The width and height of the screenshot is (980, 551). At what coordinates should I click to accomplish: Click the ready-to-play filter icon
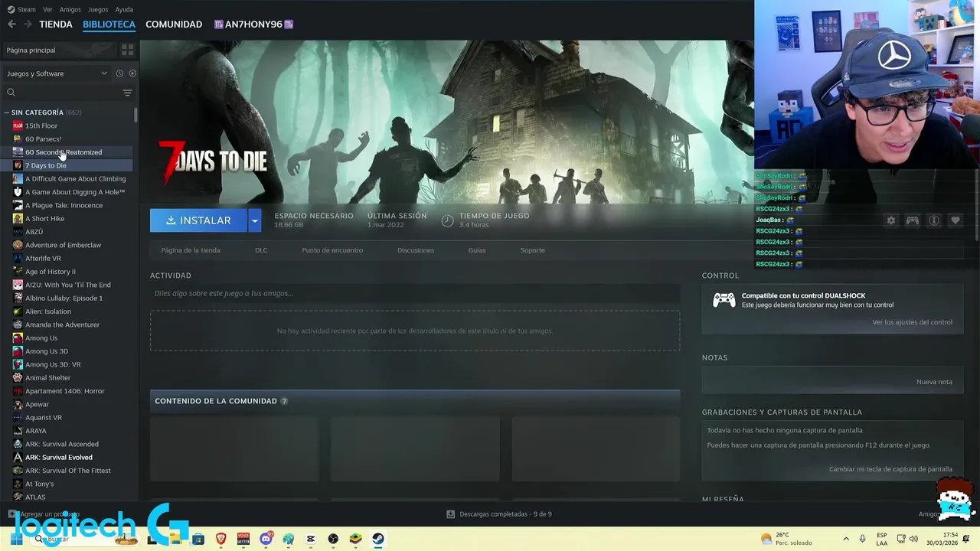click(x=132, y=73)
